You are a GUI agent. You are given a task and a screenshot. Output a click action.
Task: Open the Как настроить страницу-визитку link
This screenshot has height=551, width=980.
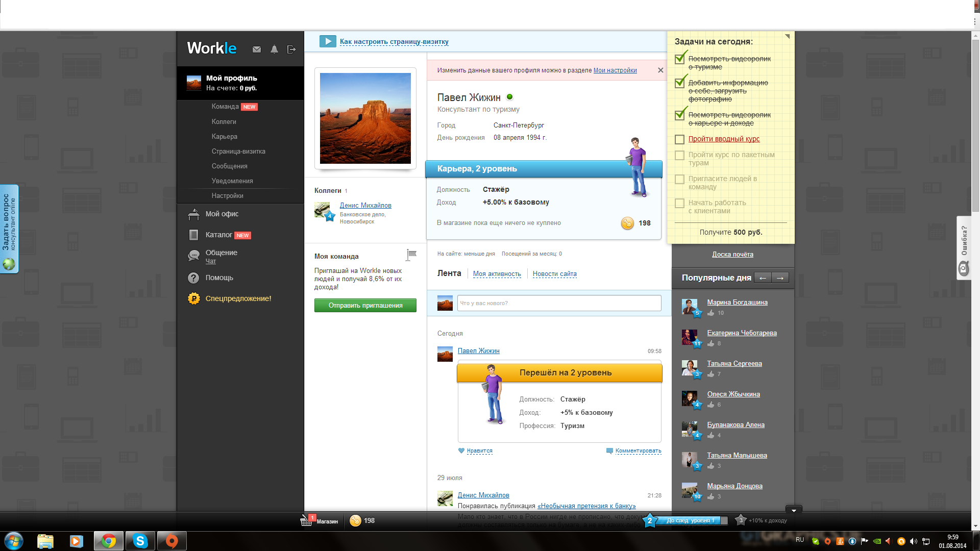[394, 42]
